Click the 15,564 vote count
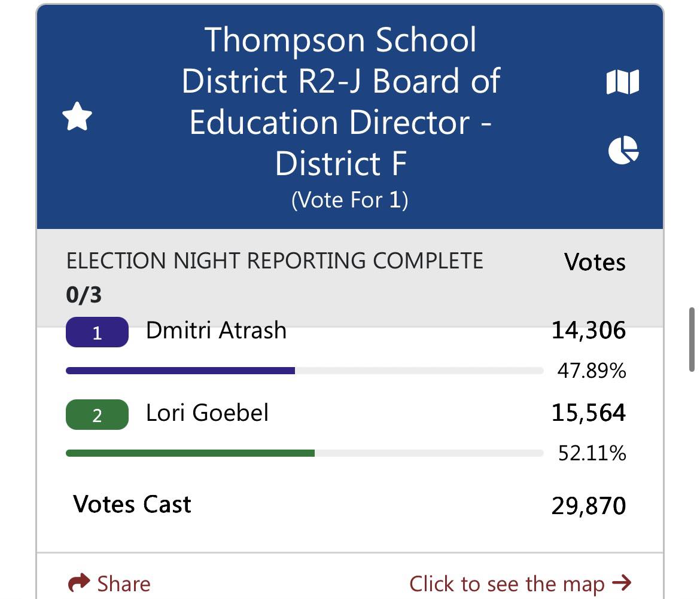Image resolution: width=700 pixels, height=599 pixels. 588,412
